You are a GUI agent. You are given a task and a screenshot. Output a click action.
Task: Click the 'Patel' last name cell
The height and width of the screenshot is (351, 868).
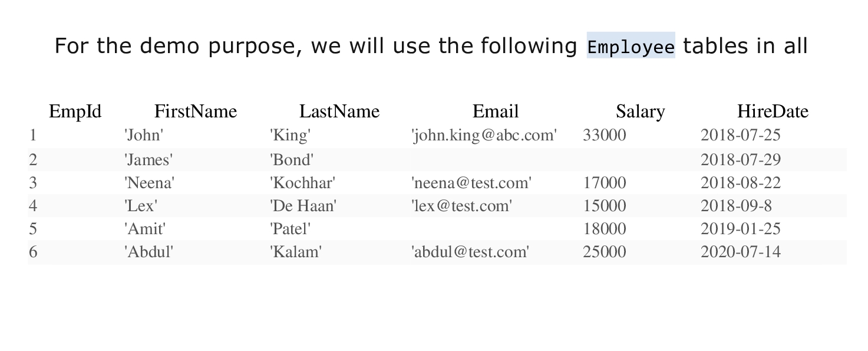[x=290, y=229]
